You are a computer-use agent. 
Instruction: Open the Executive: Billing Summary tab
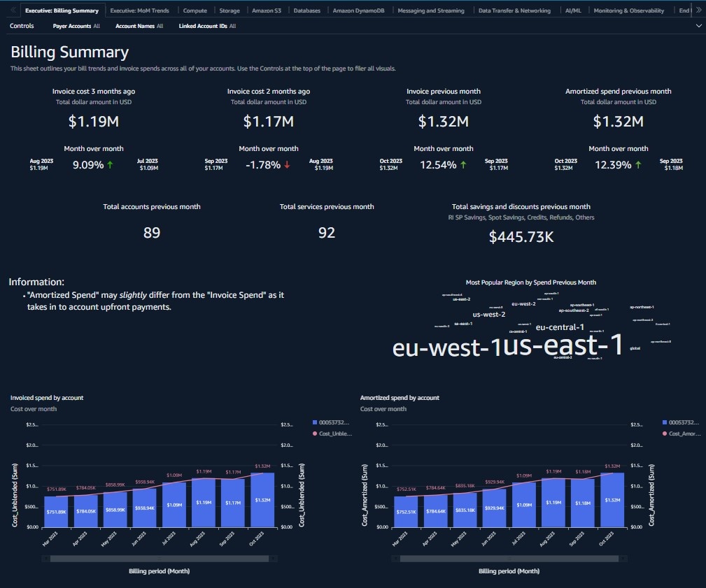pos(62,10)
